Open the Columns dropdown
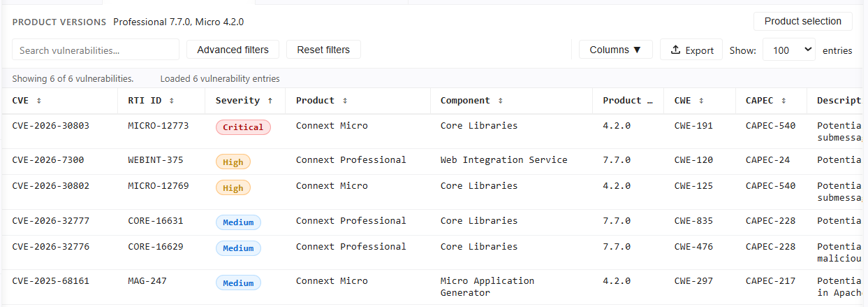Viewport: 868px width, 307px height. coord(615,50)
